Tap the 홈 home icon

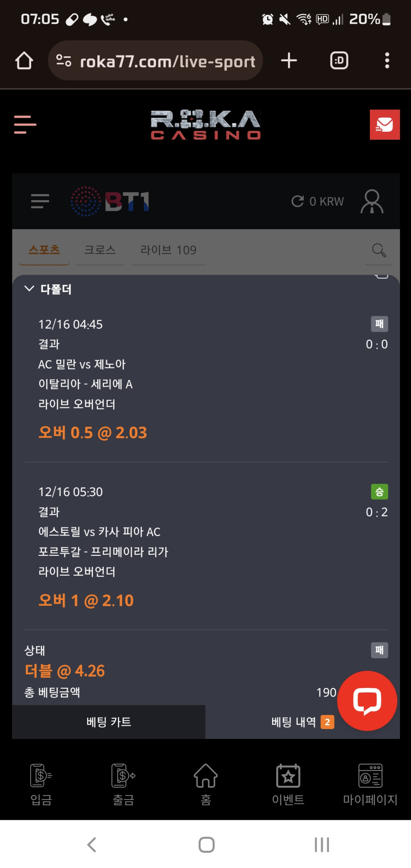pos(205,784)
